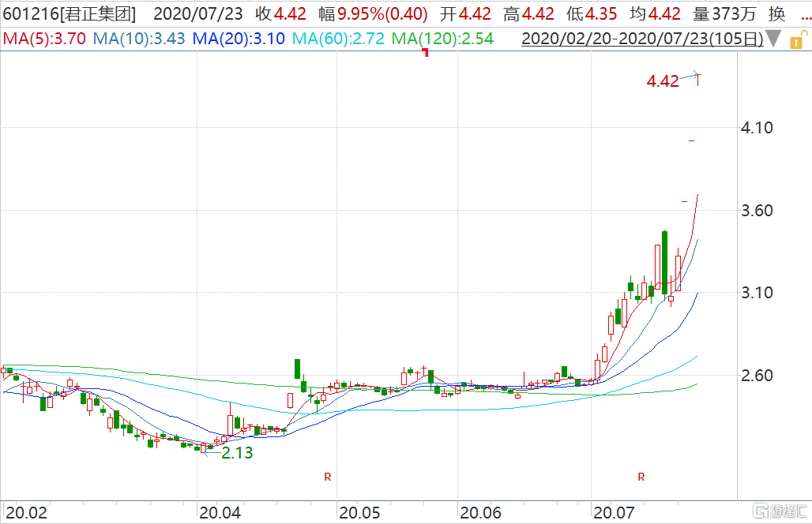The height and width of the screenshot is (524, 812).
Task: Open the date range dropdown triangle
Action: pos(773,39)
